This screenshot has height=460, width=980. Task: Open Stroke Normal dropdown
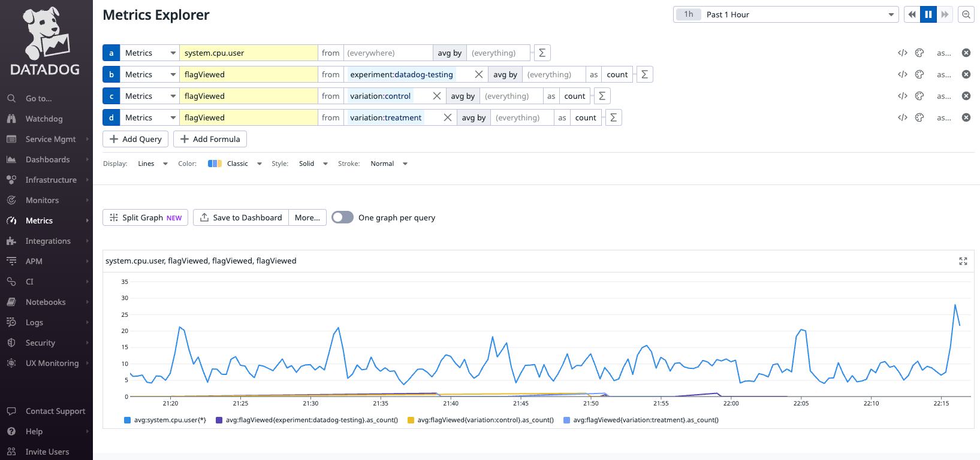[x=388, y=164]
